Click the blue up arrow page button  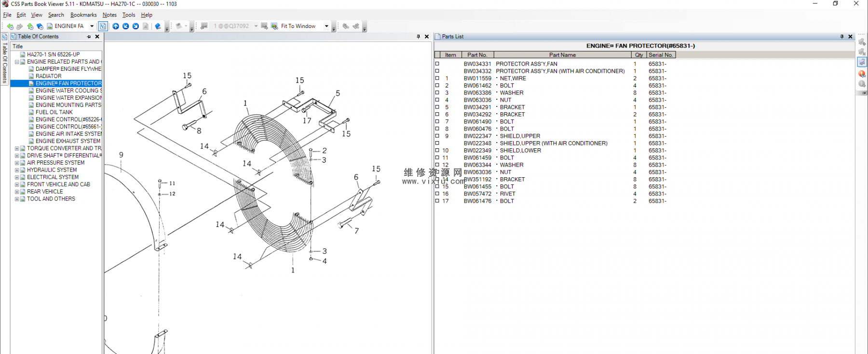(116, 26)
